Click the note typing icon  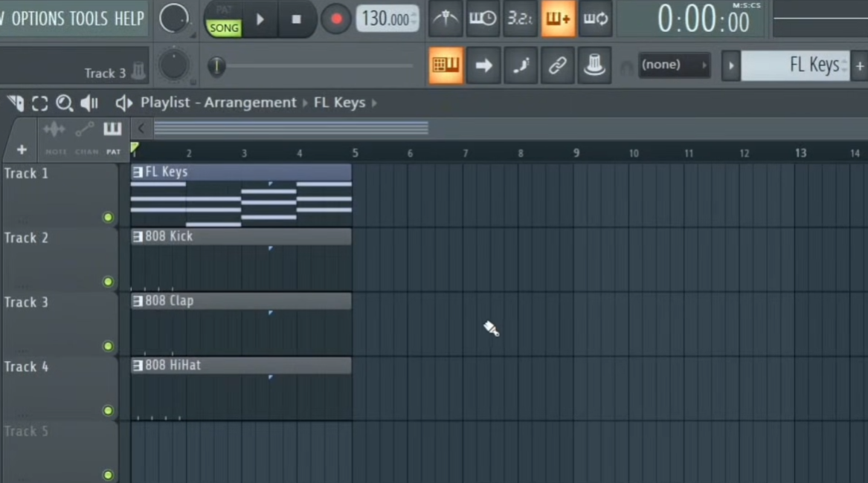pos(521,65)
